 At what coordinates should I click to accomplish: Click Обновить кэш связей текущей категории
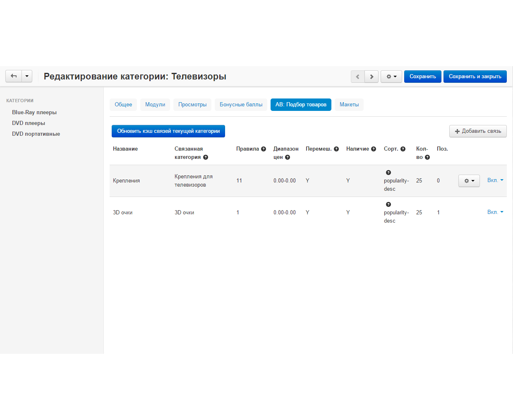click(x=168, y=131)
